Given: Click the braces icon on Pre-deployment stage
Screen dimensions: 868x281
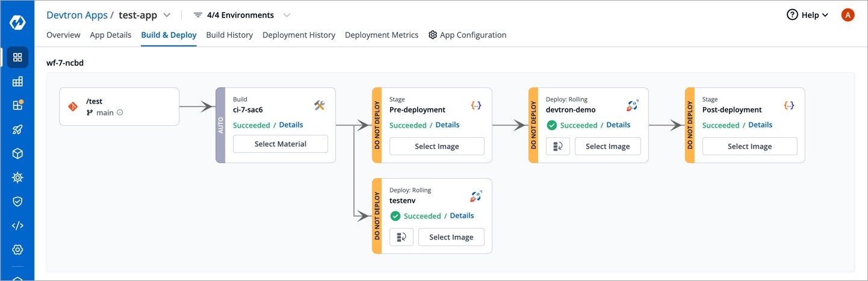Looking at the screenshot, I should point(476,105).
